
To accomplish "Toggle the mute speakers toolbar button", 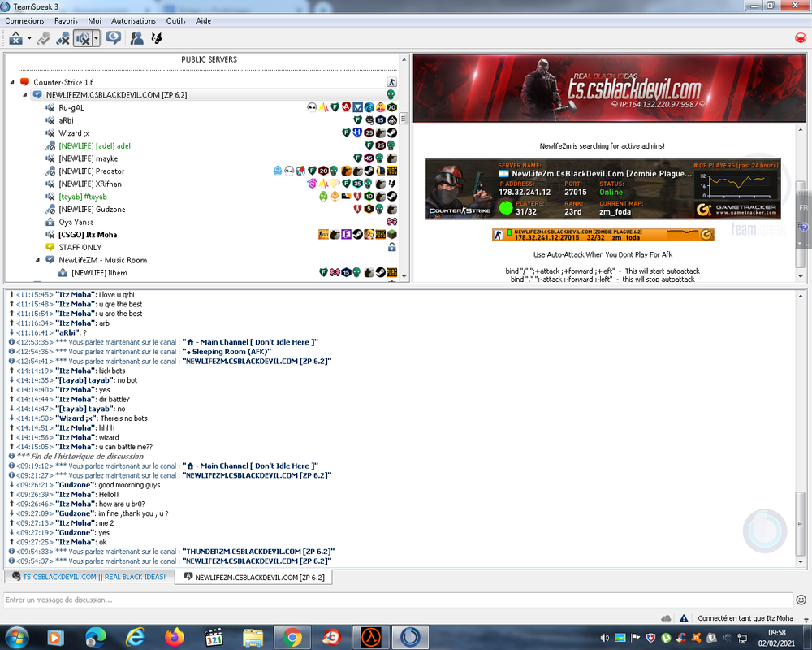I will click(83, 38).
